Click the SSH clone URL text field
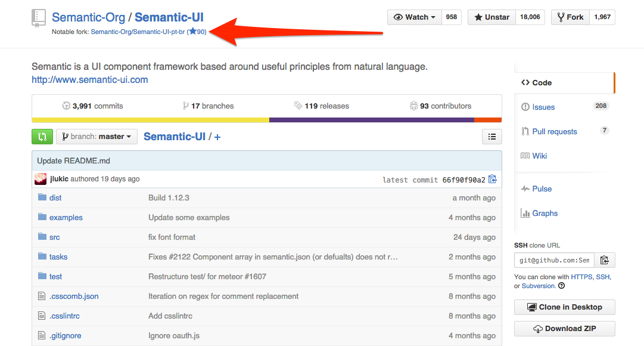 pos(553,260)
